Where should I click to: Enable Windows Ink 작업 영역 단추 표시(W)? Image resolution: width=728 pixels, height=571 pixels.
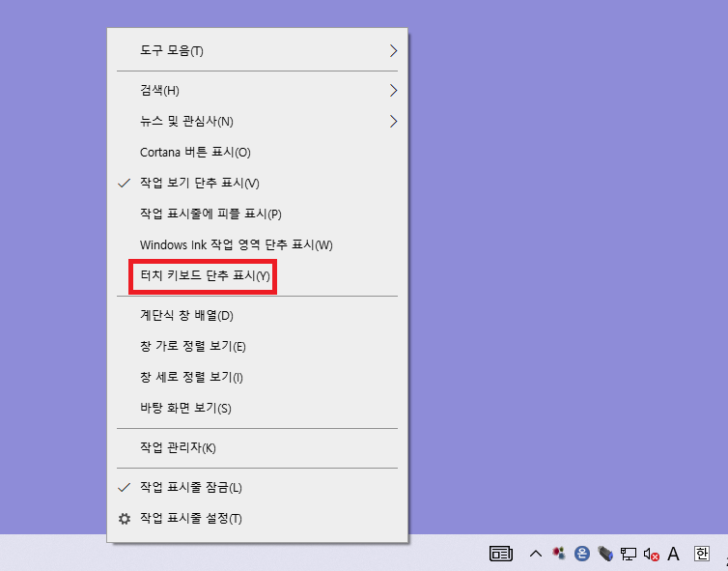pos(257,244)
